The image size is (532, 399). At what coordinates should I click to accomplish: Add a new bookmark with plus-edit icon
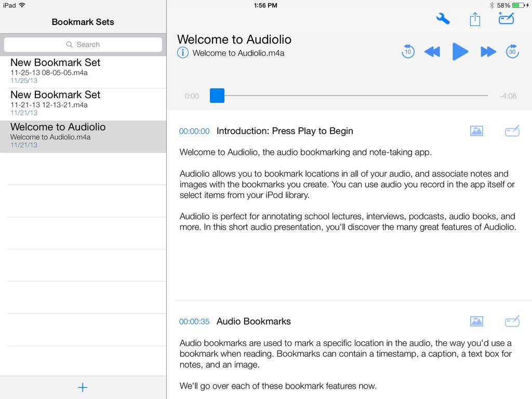coord(506,18)
